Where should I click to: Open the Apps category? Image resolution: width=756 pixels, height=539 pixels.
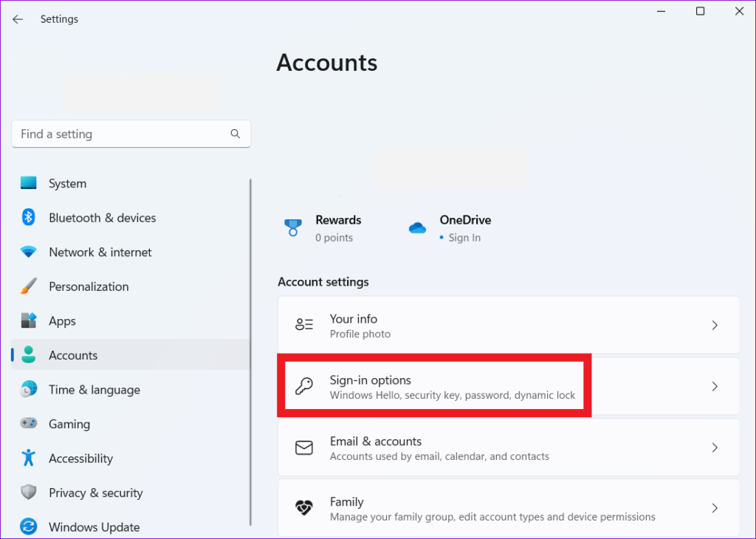(x=130, y=320)
